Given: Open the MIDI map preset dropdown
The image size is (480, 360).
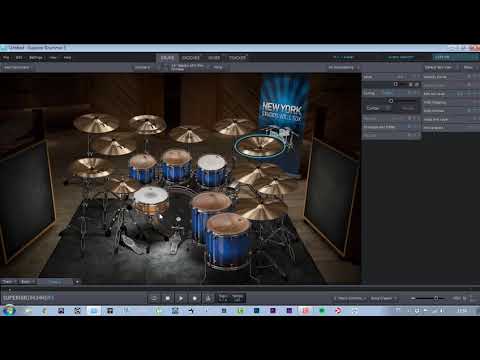Looking at the screenshot, I should pyautogui.click(x=440, y=67).
